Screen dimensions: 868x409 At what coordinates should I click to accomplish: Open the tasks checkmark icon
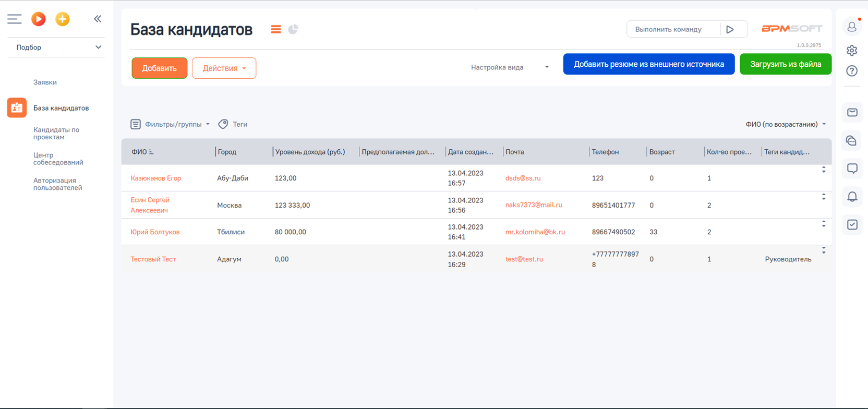point(852,225)
